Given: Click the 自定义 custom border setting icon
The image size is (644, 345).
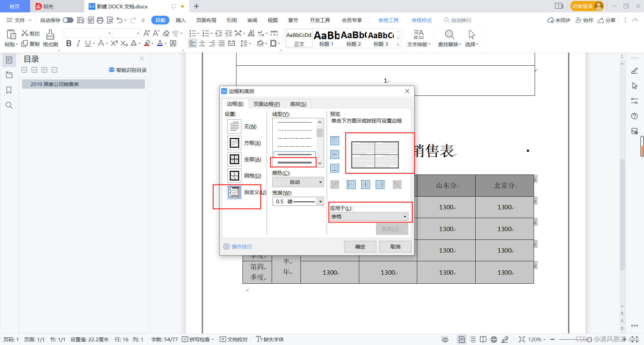Looking at the screenshot, I should [234, 192].
